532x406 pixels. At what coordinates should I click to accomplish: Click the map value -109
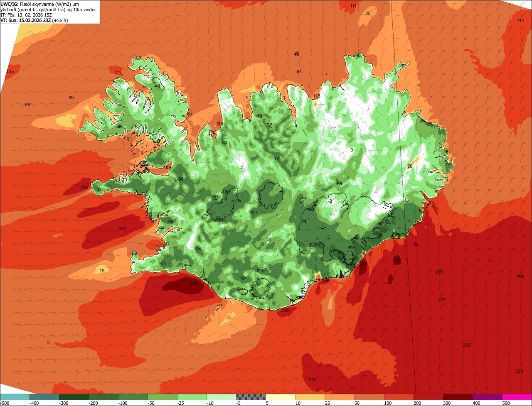226,192
